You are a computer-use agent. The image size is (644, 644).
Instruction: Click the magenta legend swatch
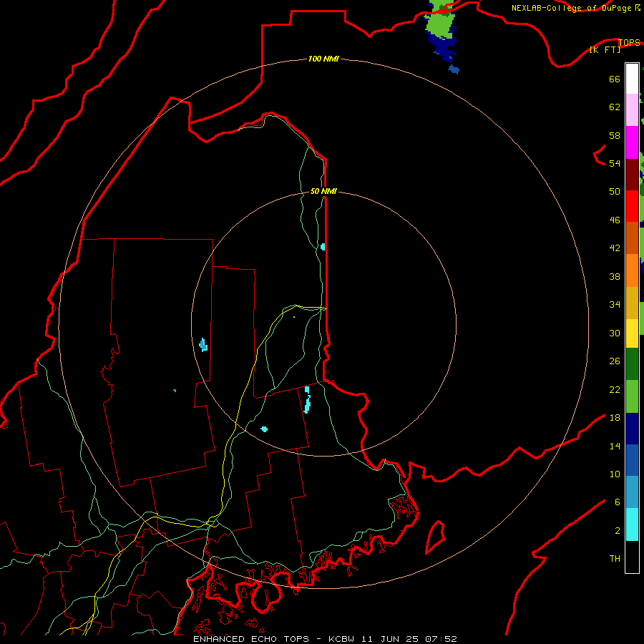[x=632, y=142]
